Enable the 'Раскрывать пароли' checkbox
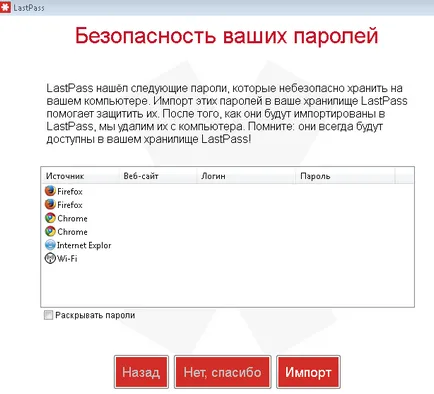 tap(48, 315)
